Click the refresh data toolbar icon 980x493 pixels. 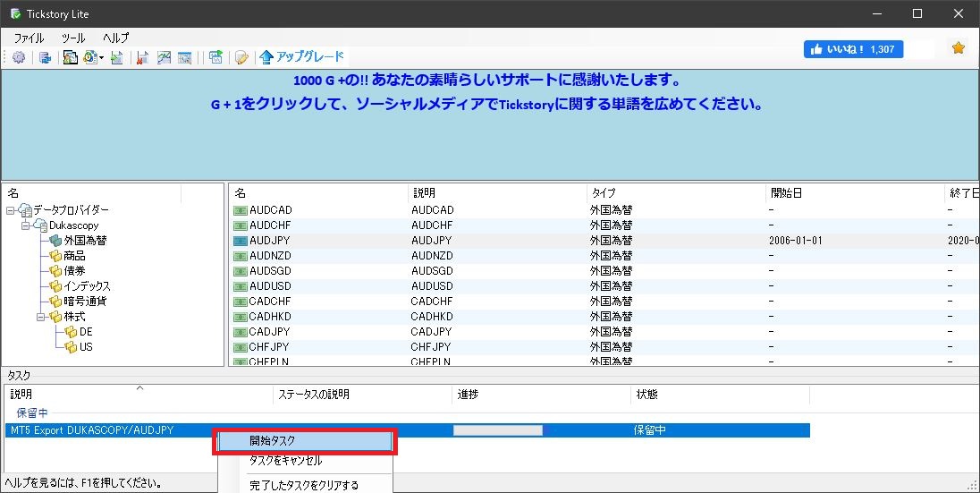45,57
